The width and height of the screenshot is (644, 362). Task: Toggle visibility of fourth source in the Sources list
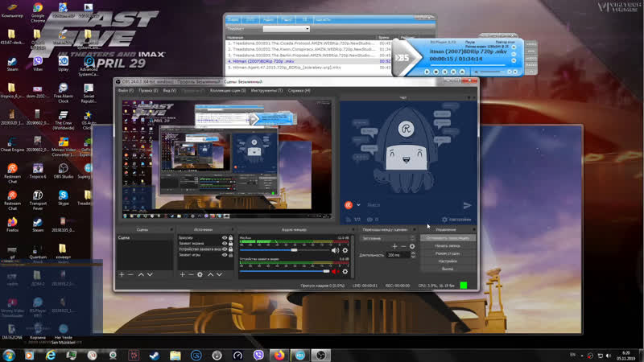[225, 255]
